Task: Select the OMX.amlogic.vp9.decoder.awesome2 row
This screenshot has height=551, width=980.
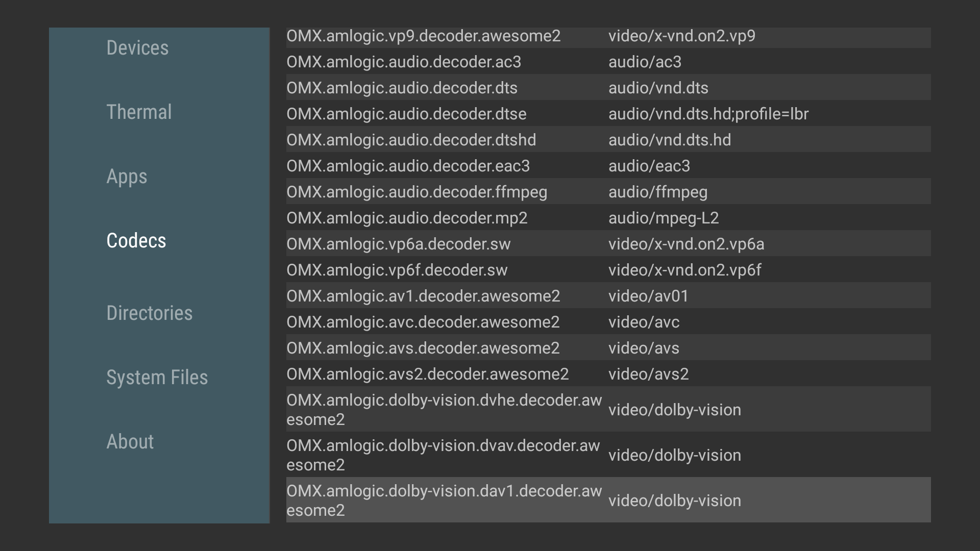Action: pyautogui.click(x=608, y=37)
